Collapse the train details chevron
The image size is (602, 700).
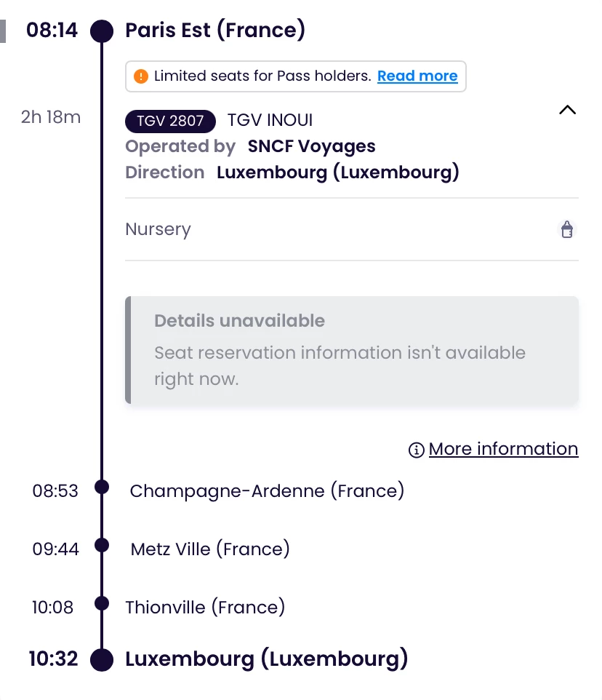(x=567, y=111)
